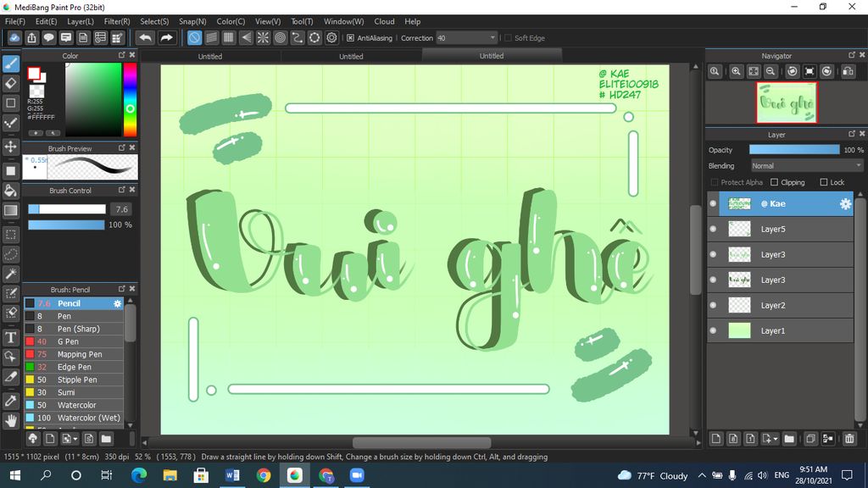Screen dimensions: 868x488
Task: Tick the Lock layer checkbox
Action: coord(824,182)
